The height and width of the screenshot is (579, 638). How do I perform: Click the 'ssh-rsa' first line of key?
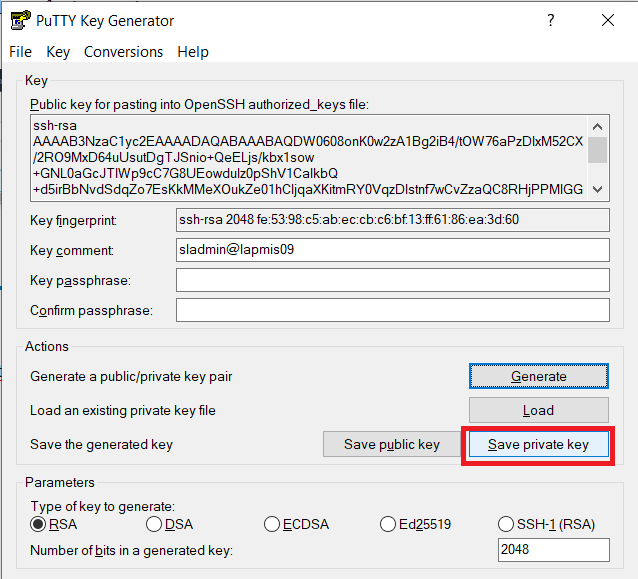[x=55, y=125]
